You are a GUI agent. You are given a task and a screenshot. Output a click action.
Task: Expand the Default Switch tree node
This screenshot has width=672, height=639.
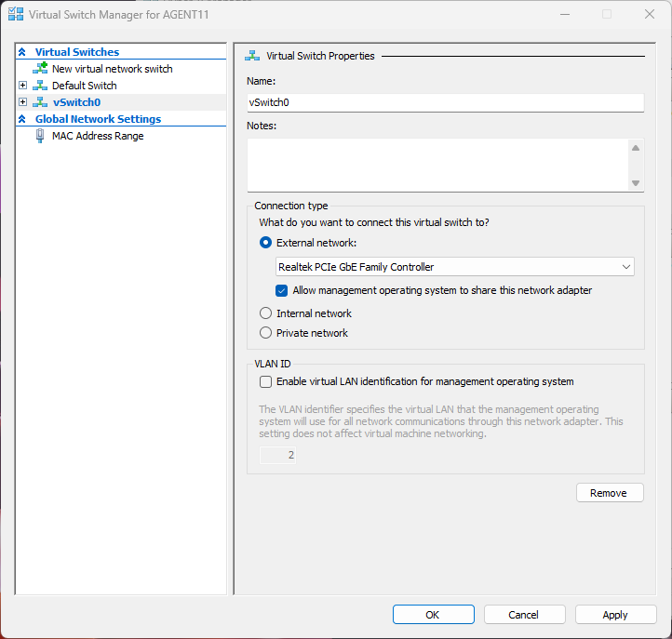point(22,86)
